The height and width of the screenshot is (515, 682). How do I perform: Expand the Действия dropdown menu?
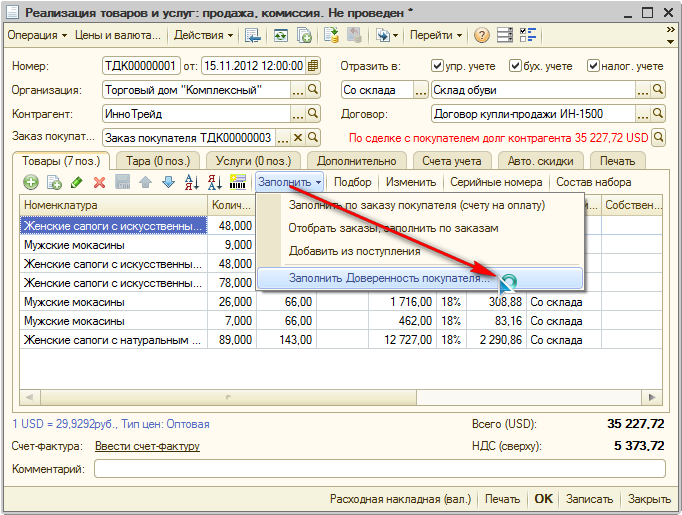click(x=203, y=35)
